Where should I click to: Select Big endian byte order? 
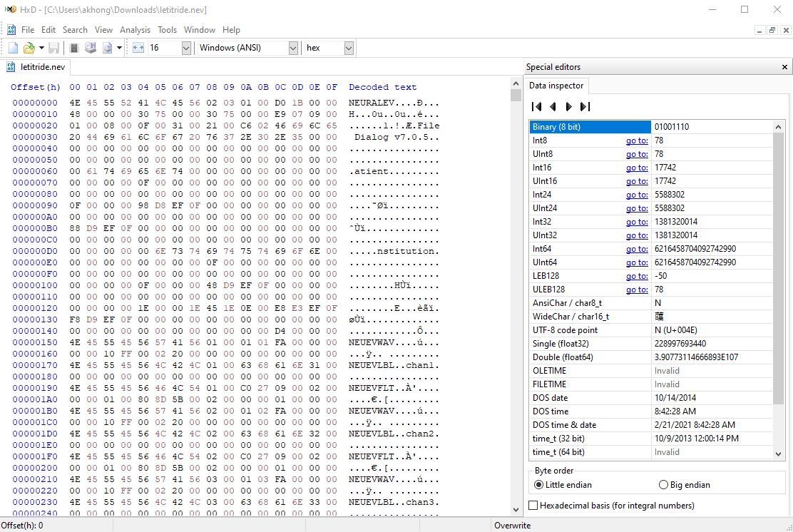pyautogui.click(x=663, y=485)
